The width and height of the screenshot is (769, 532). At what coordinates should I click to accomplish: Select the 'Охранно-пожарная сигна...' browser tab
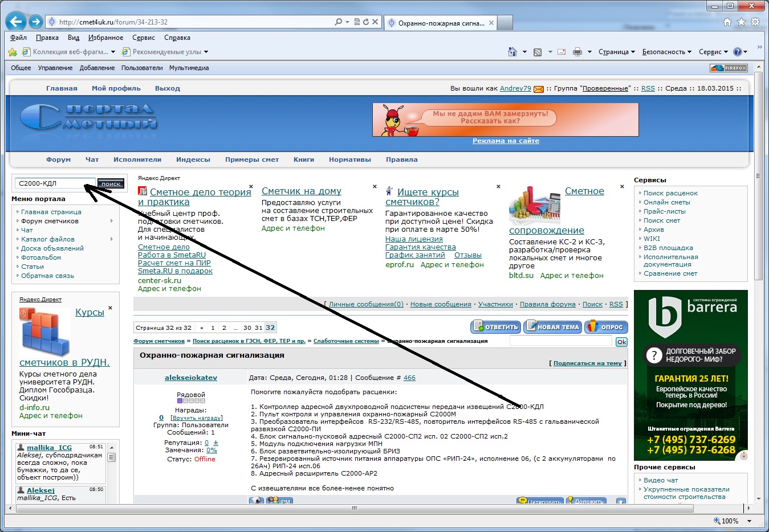point(441,23)
